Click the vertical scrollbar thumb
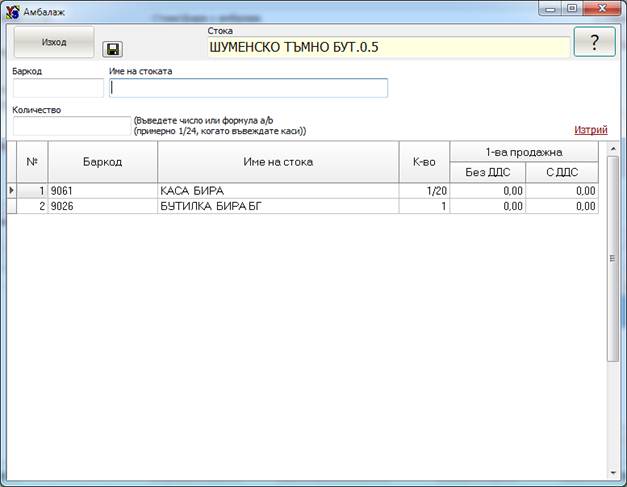This screenshot has width=627, height=487. pyautogui.click(x=613, y=259)
